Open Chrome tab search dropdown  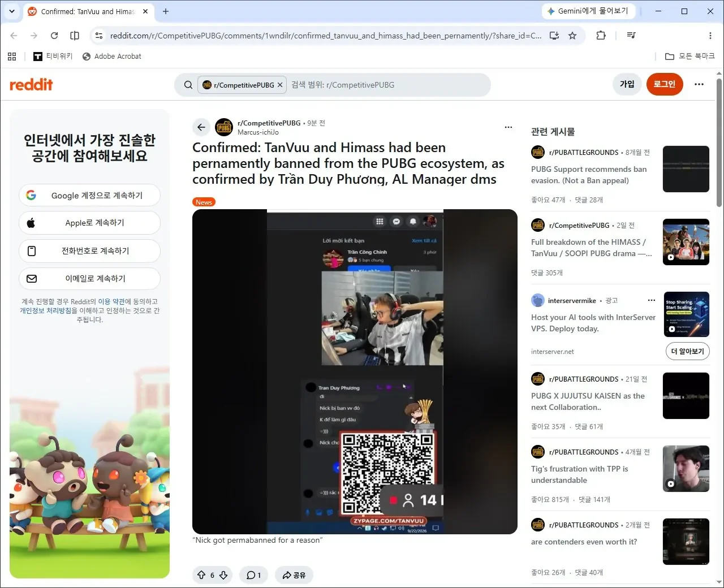click(12, 11)
